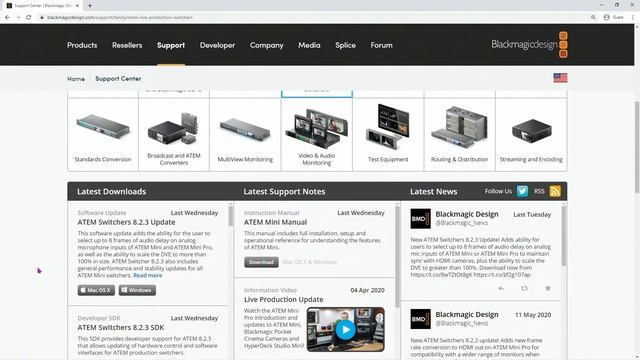Click the Latest Support Notes panel scrollbar

tap(397, 257)
